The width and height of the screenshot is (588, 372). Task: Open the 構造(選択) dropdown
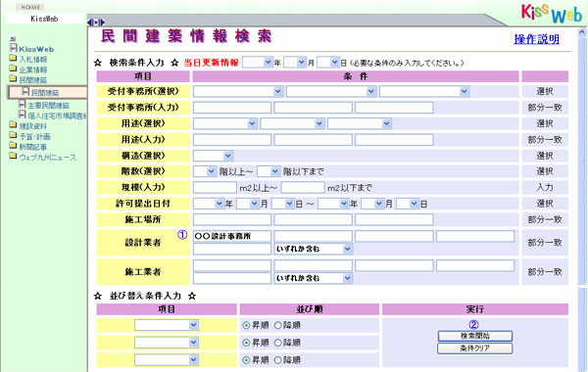213,156
